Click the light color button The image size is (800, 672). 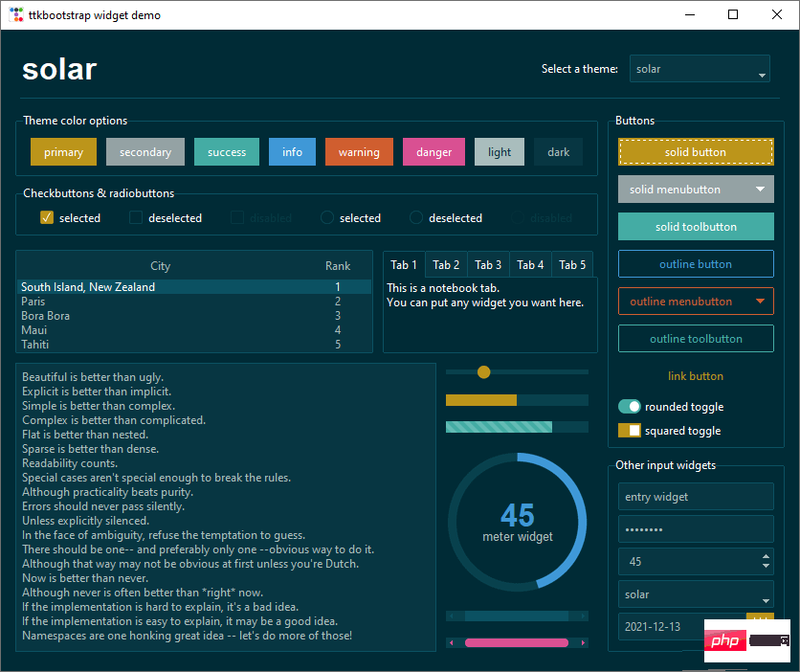(x=500, y=152)
